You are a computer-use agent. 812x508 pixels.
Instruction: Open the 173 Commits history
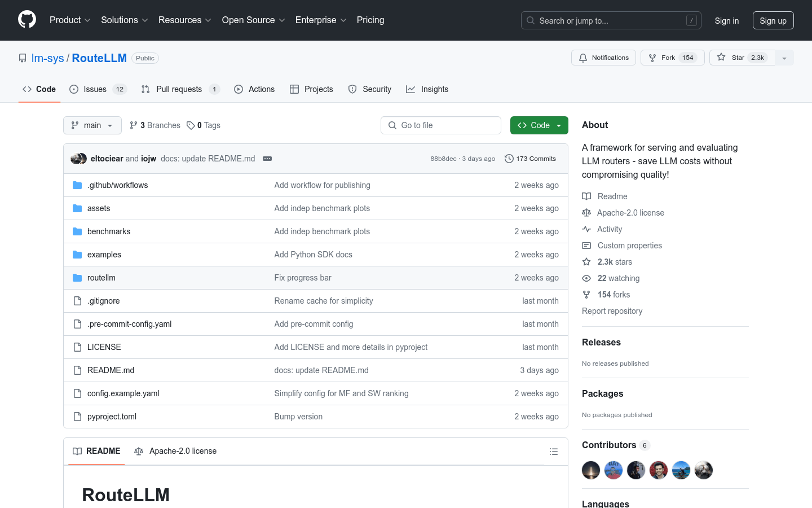point(530,159)
